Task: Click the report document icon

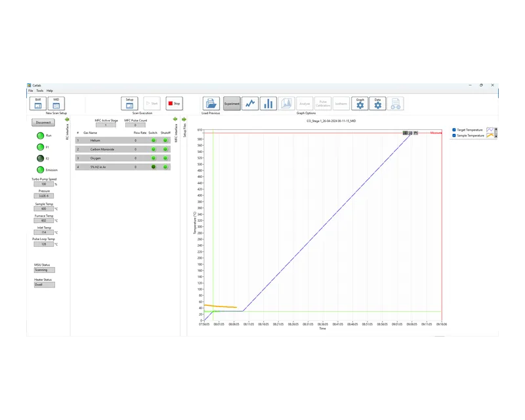Action: [x=396, y=104]
